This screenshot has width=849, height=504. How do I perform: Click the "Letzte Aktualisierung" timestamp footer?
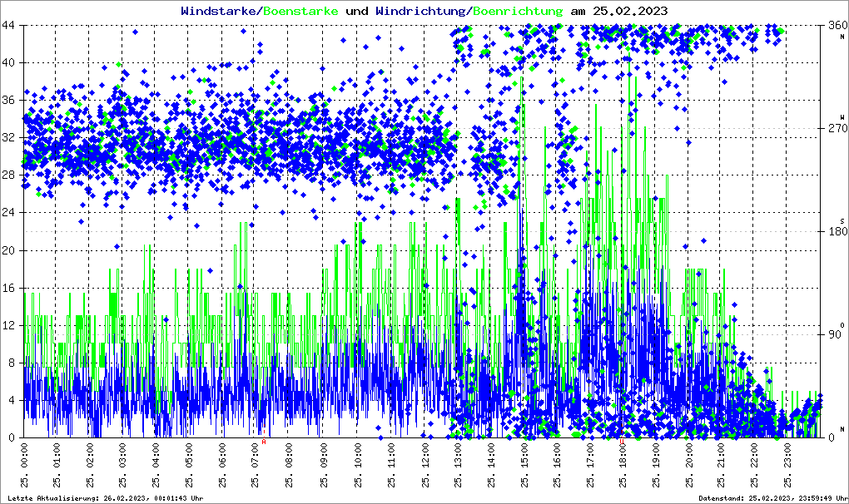106,498
